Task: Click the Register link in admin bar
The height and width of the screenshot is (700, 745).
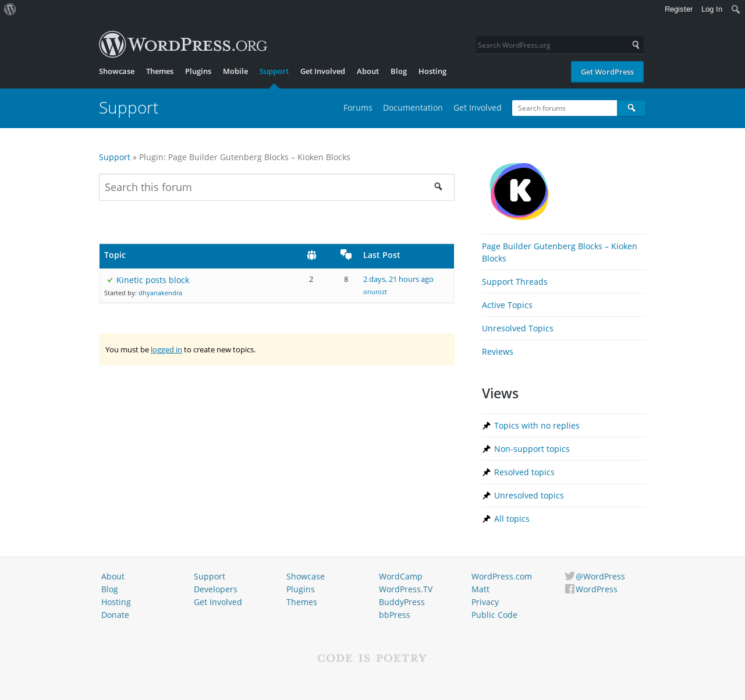Action: point(679,9)
